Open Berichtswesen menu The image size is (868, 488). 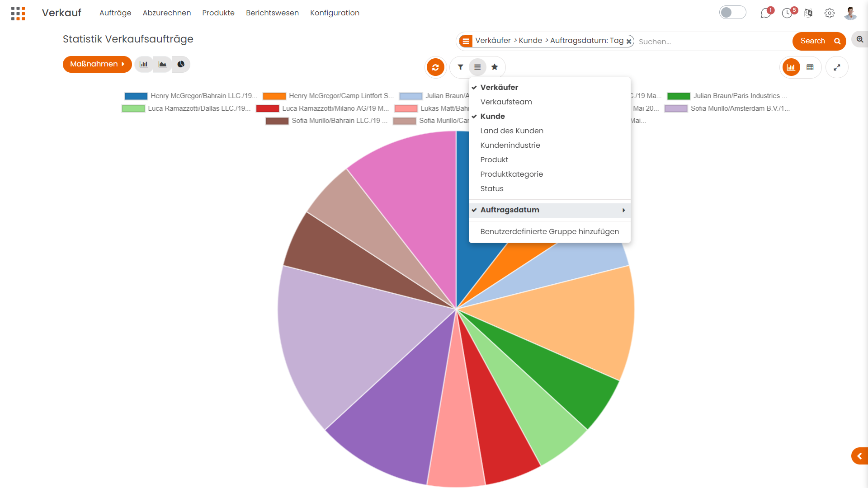coord(272,13)
